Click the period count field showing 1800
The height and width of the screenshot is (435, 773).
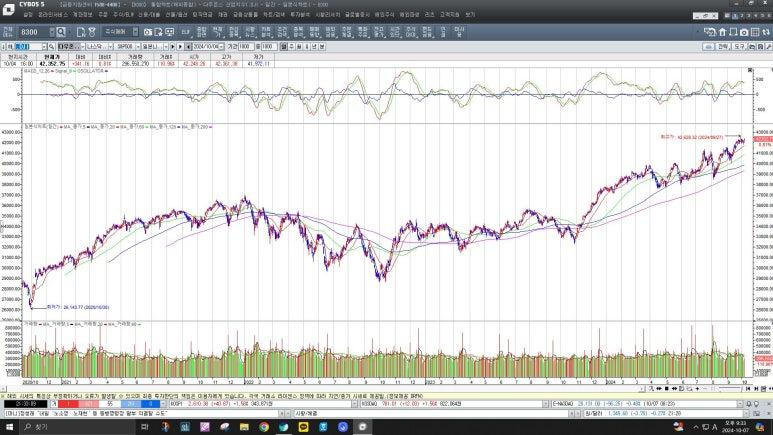246,46
